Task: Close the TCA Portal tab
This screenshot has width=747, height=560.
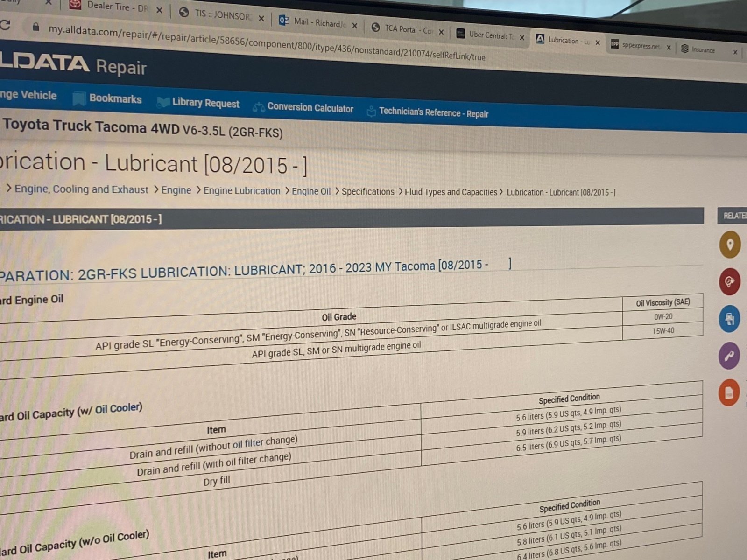Action: pos(441,32)
